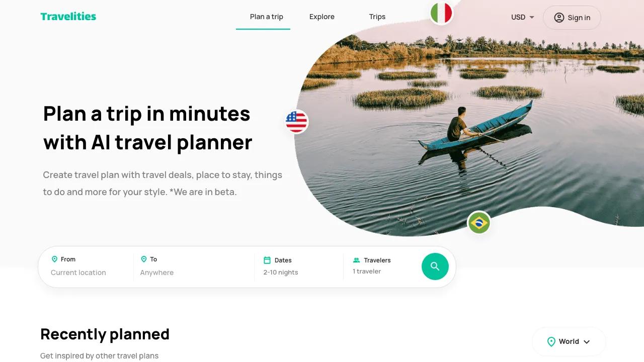This screenshot has width=644, height=362.
Task: Click the calendar icon next to Dates
Action: point(267,260)
